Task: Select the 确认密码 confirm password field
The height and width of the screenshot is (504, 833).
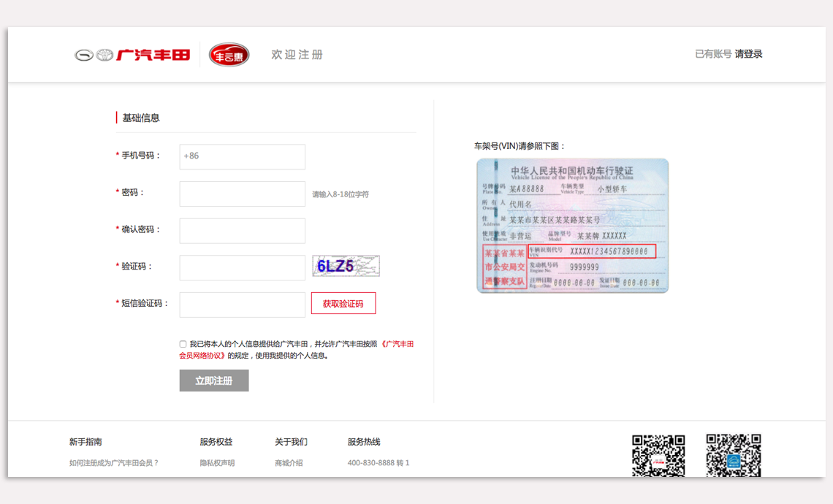Action: coord(242,231)
